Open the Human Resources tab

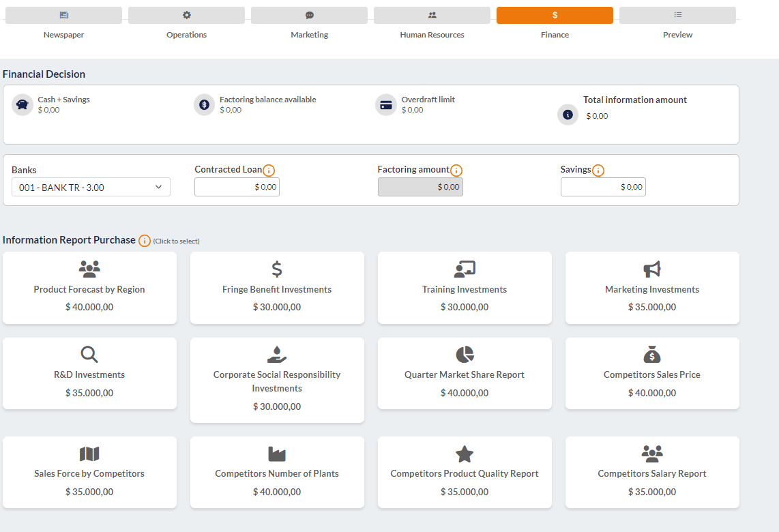(432, 16)
